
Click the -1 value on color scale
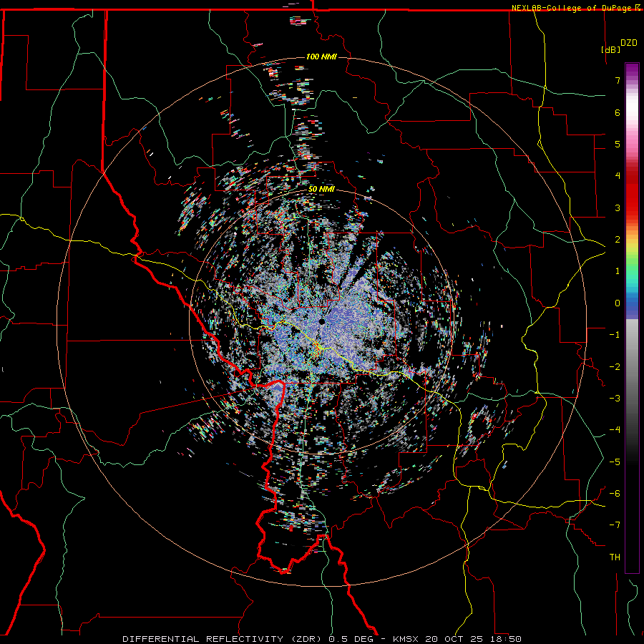[615, 335]
